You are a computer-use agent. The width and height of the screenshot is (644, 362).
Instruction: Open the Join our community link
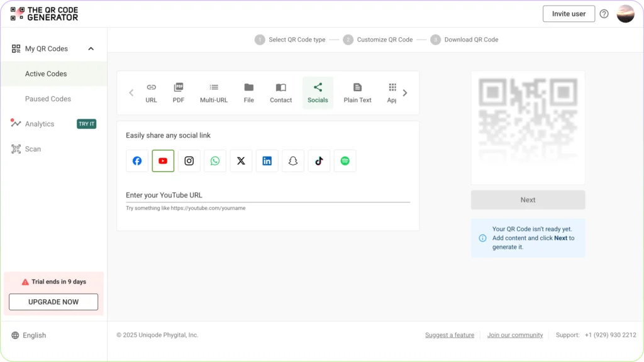515,335
